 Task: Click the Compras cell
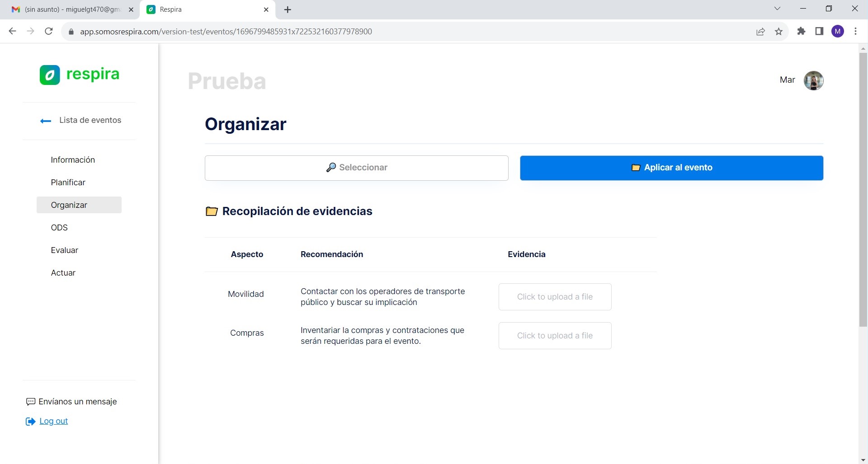247,333
